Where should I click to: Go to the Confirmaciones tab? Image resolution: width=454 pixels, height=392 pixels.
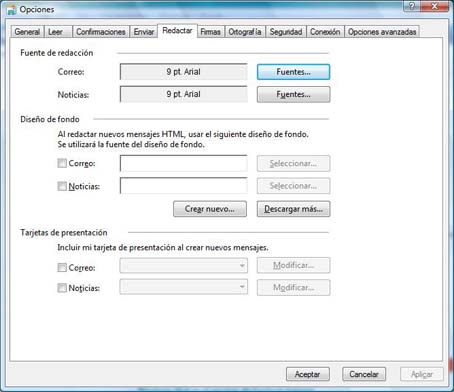(x=101, y=32)
